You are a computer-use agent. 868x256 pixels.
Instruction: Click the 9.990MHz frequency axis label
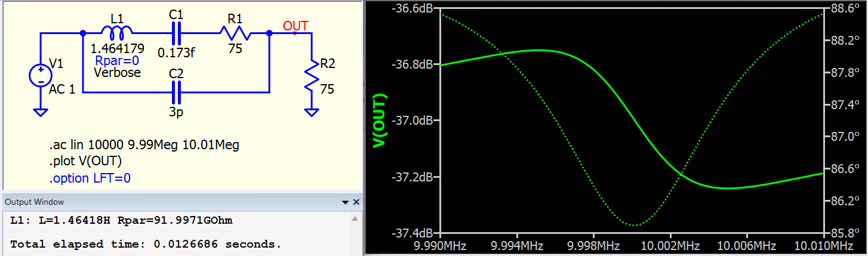(x=441, y=246)
